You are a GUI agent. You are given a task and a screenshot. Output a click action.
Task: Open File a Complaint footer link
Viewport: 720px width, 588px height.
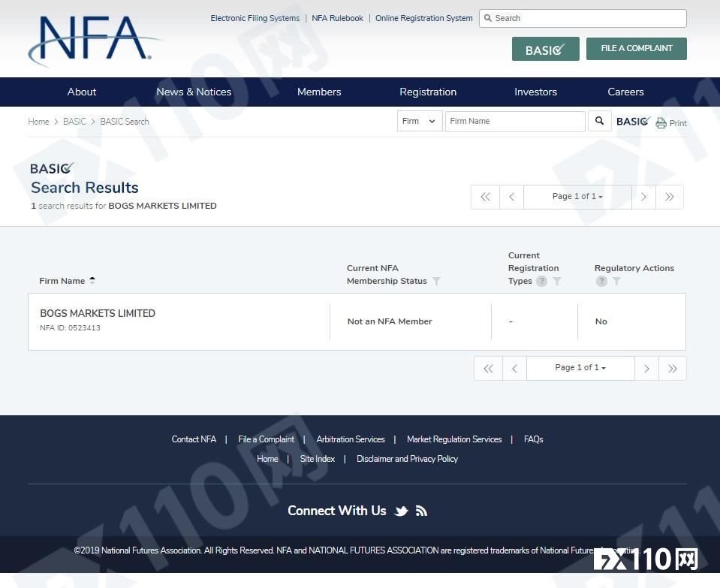(x=267, y=439)
